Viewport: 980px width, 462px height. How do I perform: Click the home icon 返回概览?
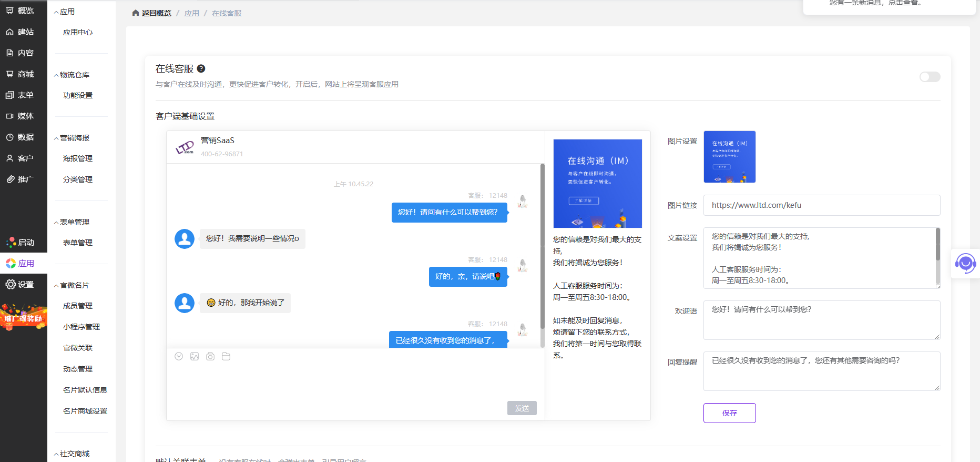point(136,13)
